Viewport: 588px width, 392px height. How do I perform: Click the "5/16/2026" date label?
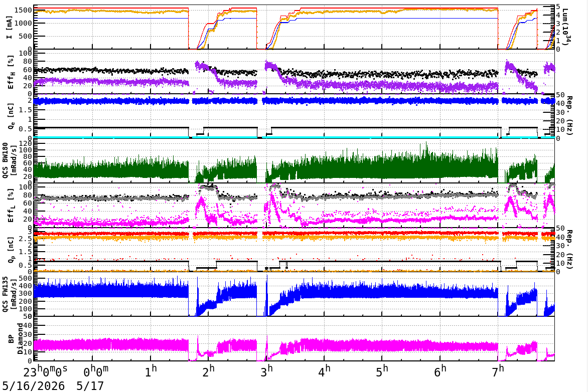point(34,386)
